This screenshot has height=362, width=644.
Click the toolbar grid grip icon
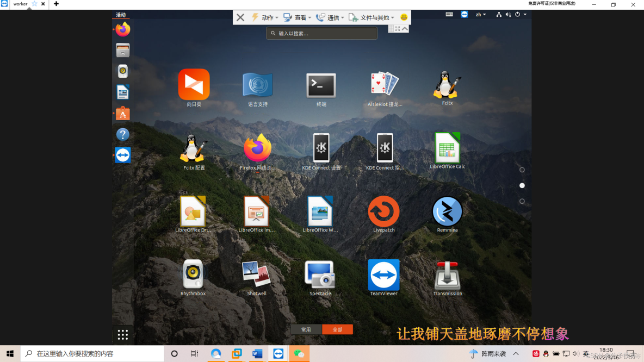click(391, 29)
